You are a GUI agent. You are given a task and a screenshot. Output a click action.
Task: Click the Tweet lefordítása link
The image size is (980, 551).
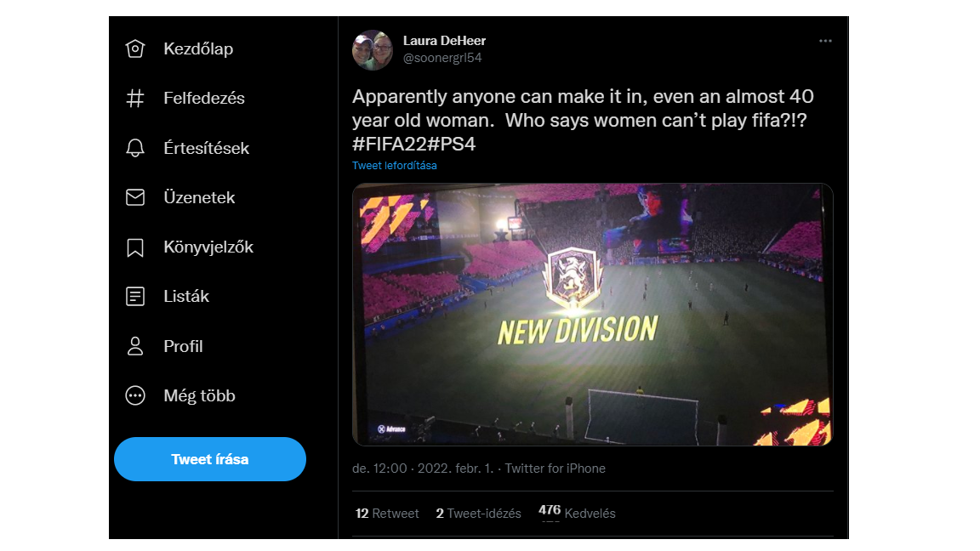pos(395,166)
